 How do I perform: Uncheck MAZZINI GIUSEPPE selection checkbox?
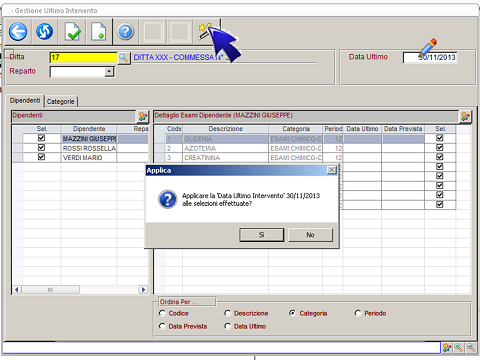pos(41,138)
